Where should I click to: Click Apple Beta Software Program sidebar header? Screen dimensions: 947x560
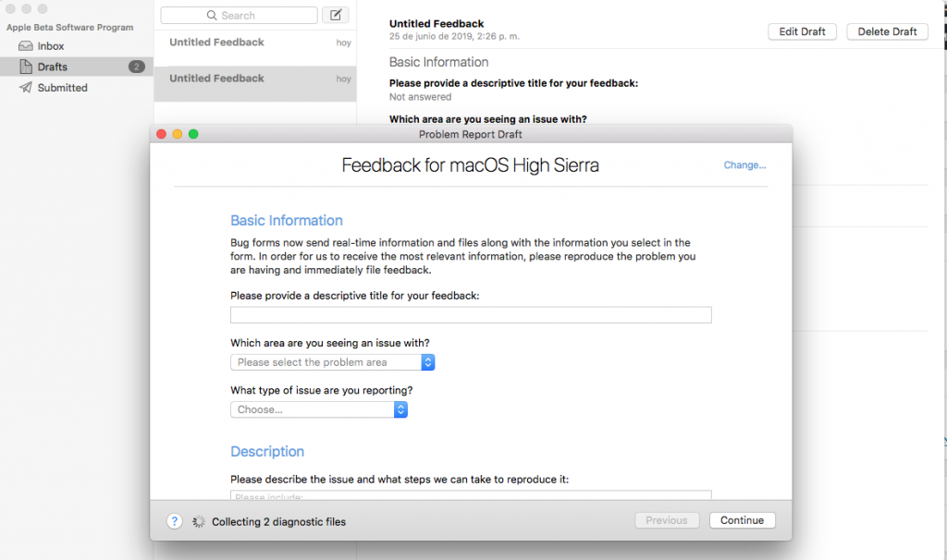click(x=70, y=27)
